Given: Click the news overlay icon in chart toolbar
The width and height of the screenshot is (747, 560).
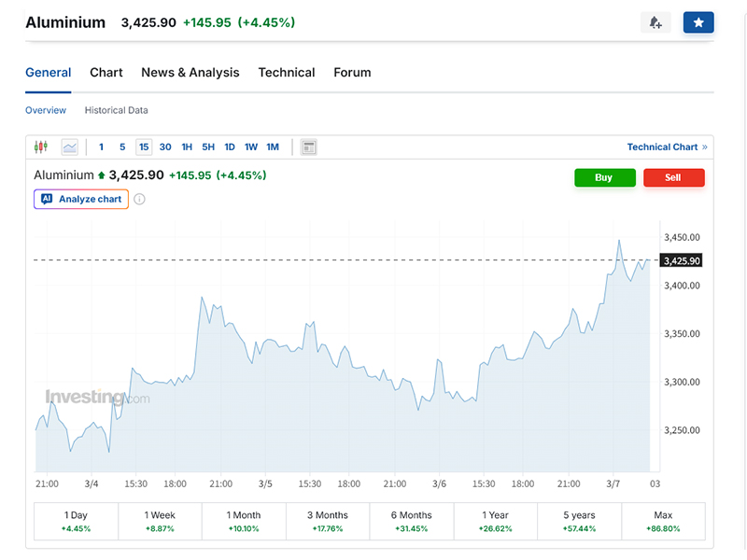Looking at the screenshot, I should pyautogui.click(x=309, y=147).
